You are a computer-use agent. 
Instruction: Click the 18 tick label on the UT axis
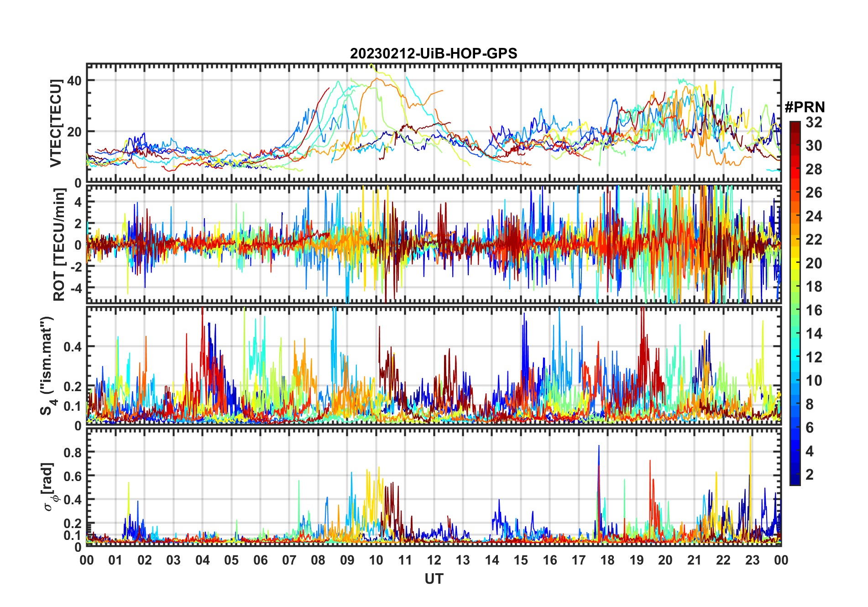[x=607, y=560]
